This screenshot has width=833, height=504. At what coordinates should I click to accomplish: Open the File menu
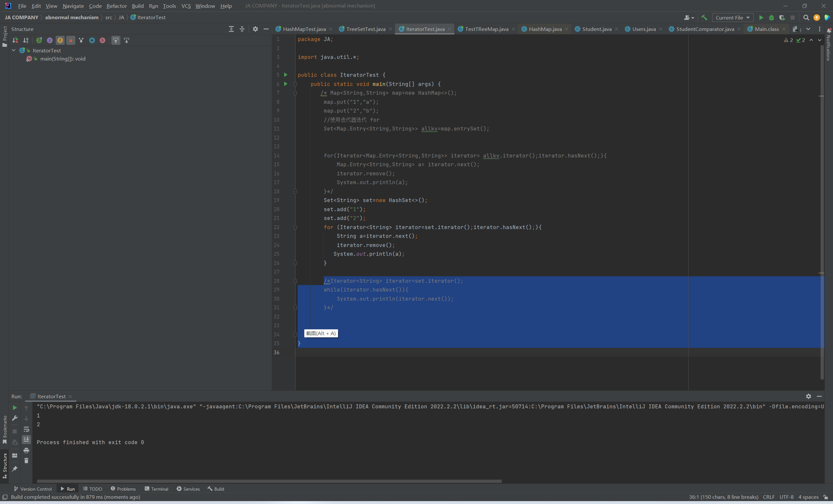coord(22,6)
